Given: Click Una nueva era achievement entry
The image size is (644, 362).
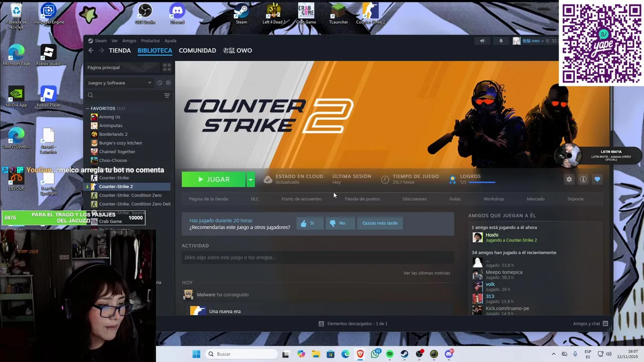Looking at the screenshot, I should click(x=224, y=311).
